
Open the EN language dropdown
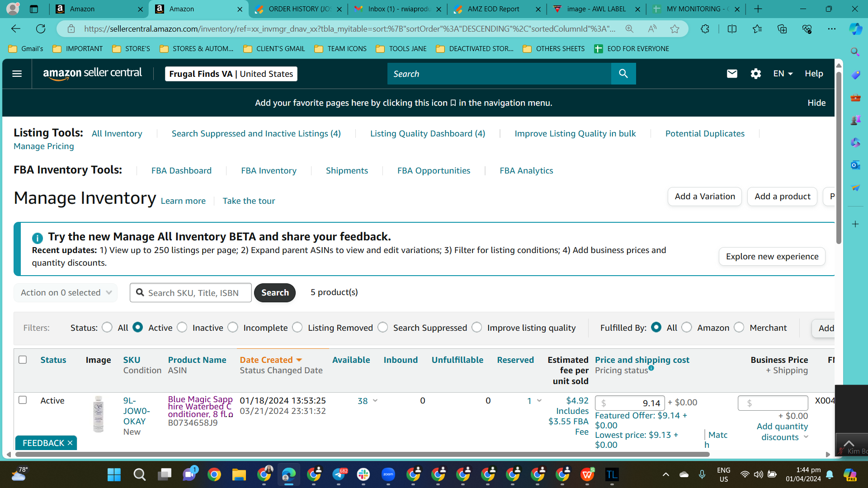point(783,74)
